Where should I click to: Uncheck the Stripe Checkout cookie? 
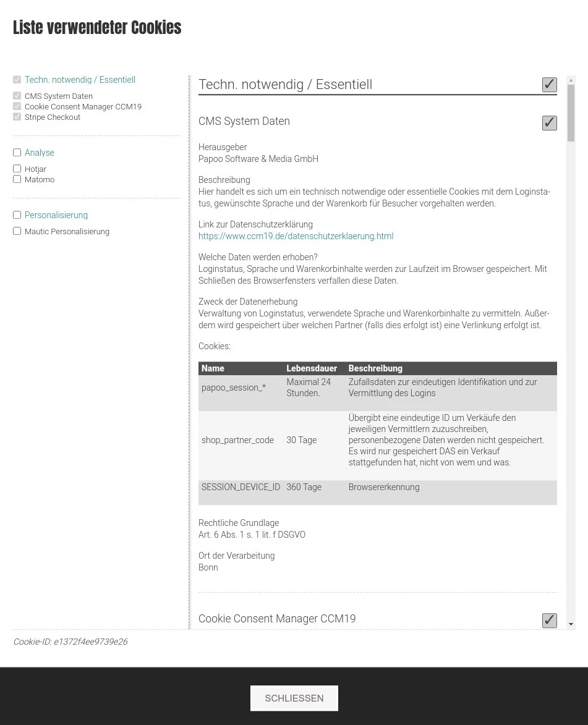tap(17, 116)
